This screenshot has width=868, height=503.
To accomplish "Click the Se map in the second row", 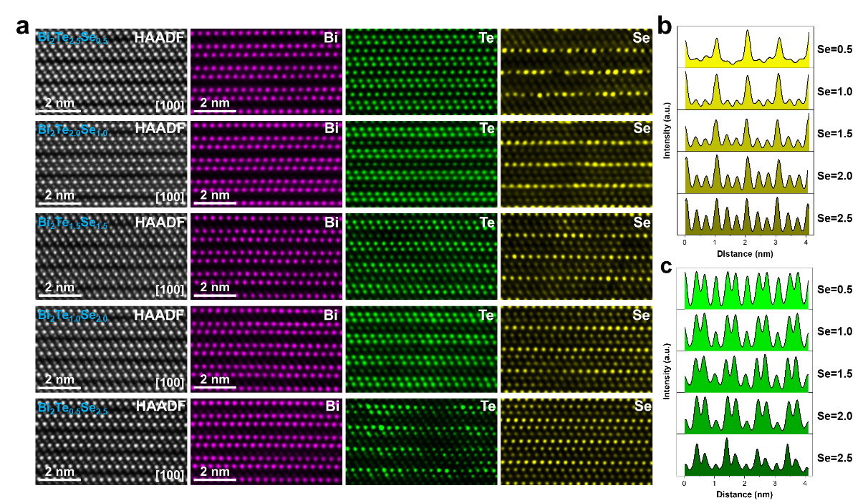I will (577, 164).
